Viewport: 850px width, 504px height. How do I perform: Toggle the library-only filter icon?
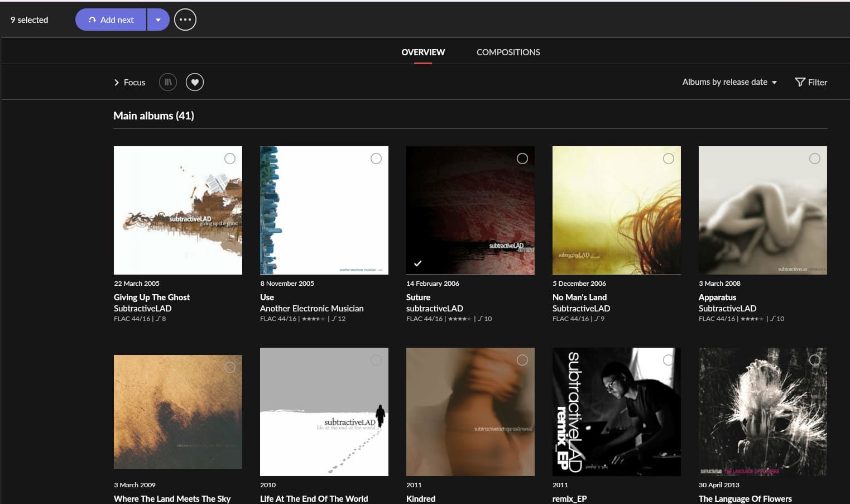[168, 82]
